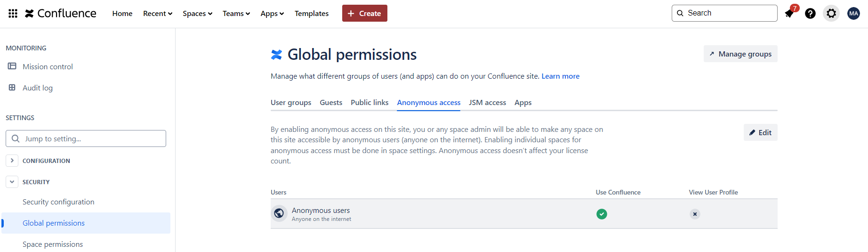The image size is (868, 252).
Task: Open the Recent dropdown menu
Action: click(158, 14)
